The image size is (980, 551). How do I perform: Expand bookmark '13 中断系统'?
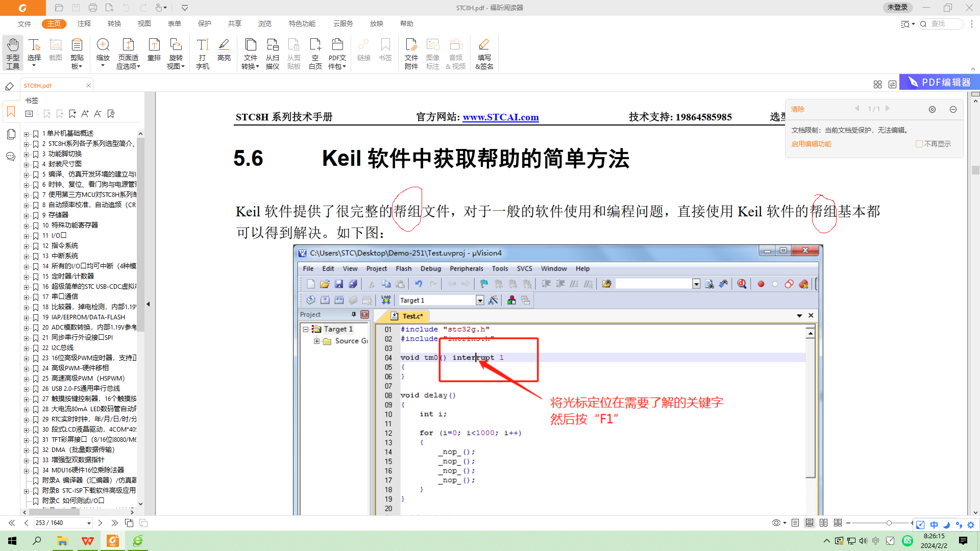(x=26, y=257)
